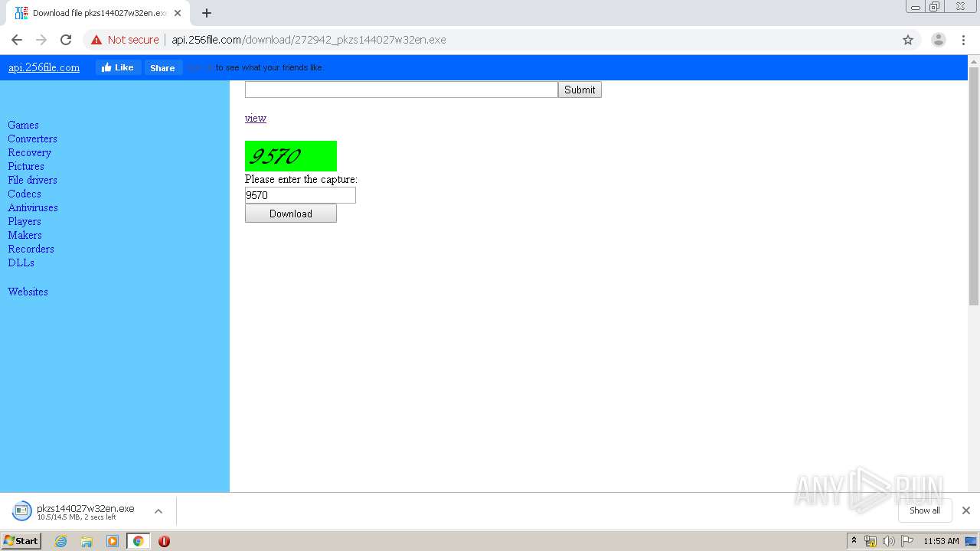Open the volume speaker tray icon

[888, 541]
